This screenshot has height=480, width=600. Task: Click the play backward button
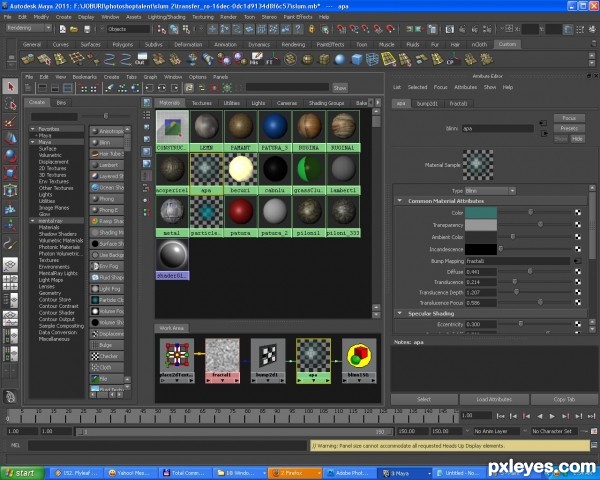540,416
